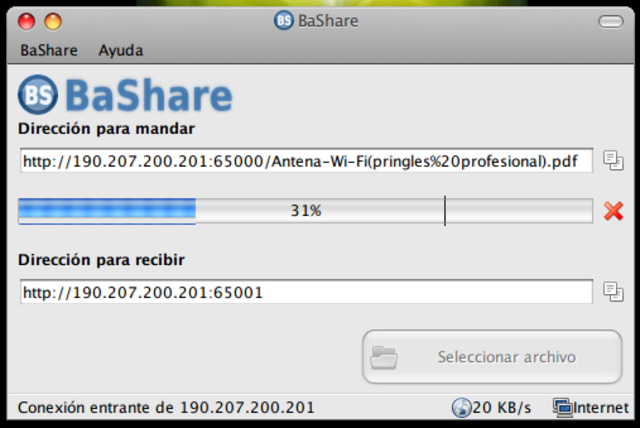Copy the send address to clipboard
This screenshot has height=428, width=640.
point(613,160)
